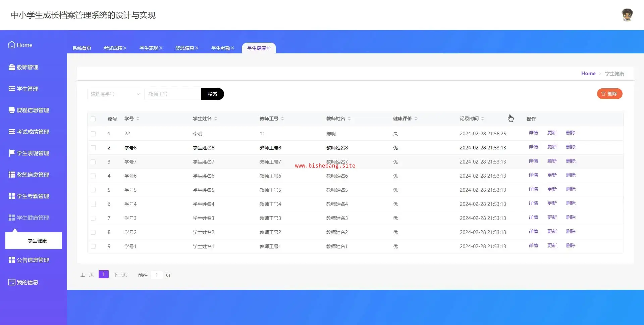Viewport: 644px width, 325px height.
Task: Click the 教师工号 search input field
Action: click(x=172, y=94)
